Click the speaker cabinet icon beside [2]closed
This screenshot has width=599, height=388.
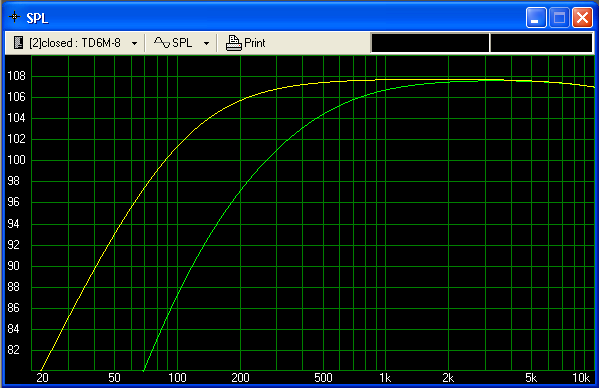coord(18,42)
